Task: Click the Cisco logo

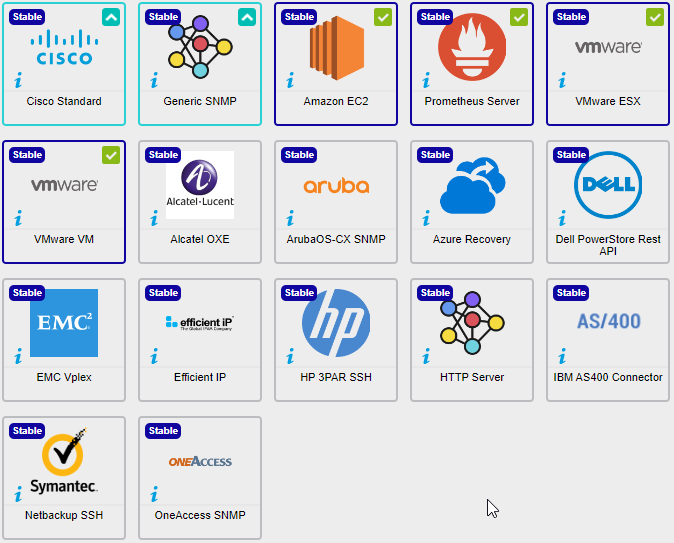Action: tap(64, 47)
